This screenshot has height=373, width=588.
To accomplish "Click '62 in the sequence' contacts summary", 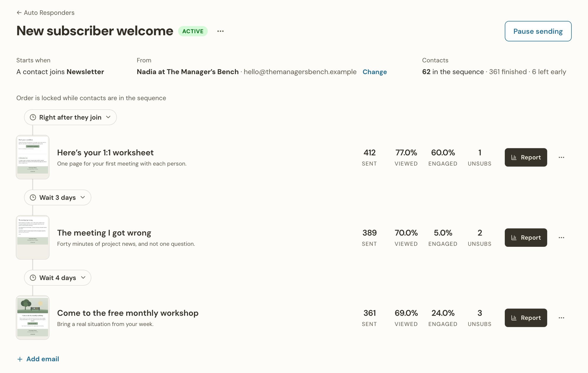I will tap(453, 72).
